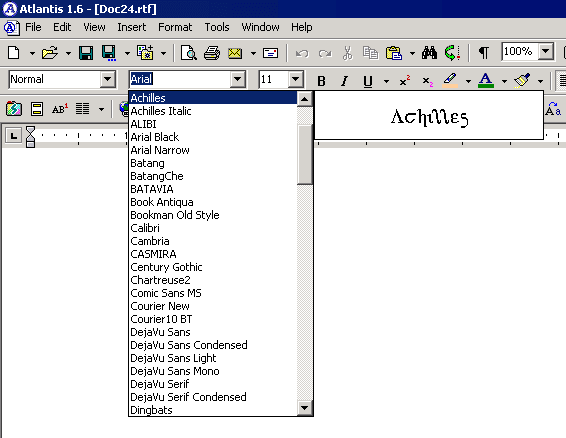Click the tab stop type L selector
566x438 pixels.
point(14,136)
